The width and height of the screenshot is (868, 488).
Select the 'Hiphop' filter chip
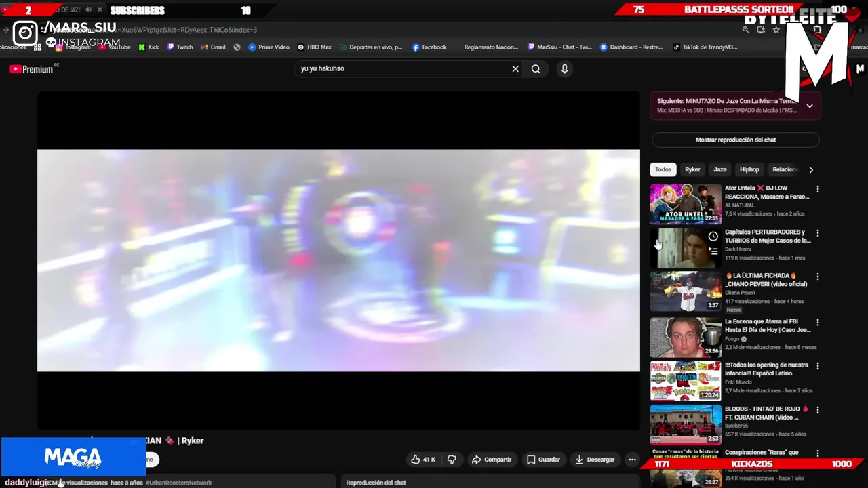pos(749,169)
